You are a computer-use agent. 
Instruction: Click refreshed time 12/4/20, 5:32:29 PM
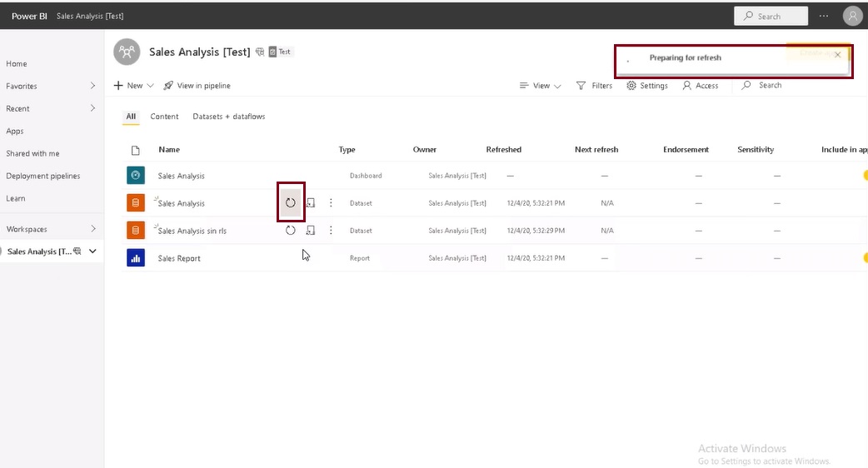tap(536, 231)
